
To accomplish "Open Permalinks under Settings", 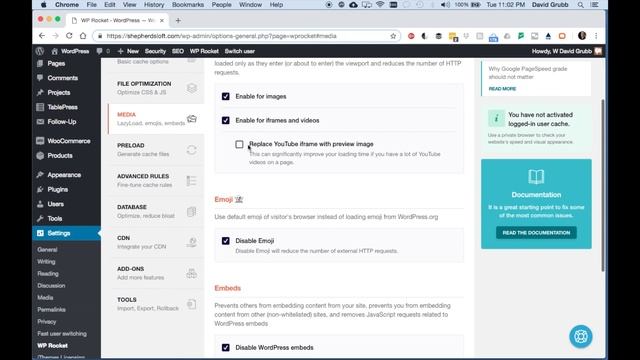I will (51, 309).
